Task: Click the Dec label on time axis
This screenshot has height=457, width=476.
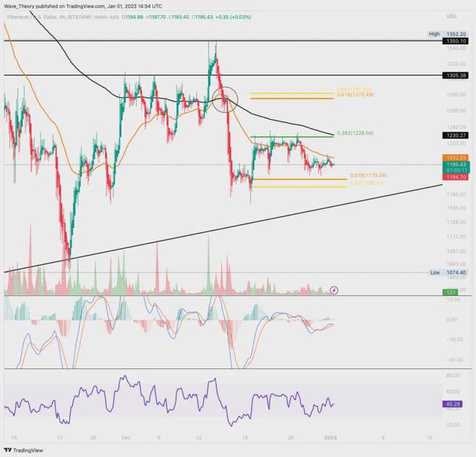Action: 125,438
